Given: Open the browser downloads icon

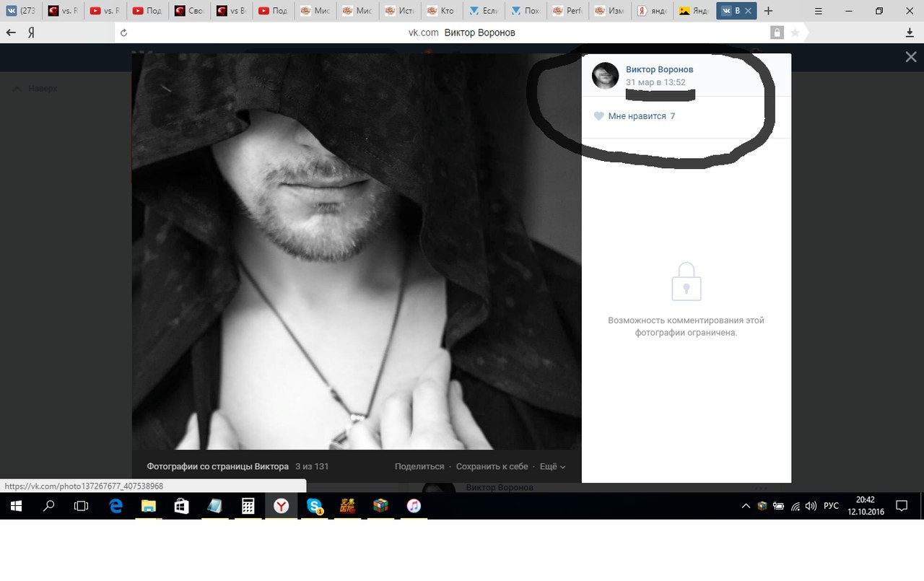Looking at the screenshot, I should (x=910, y=32).
